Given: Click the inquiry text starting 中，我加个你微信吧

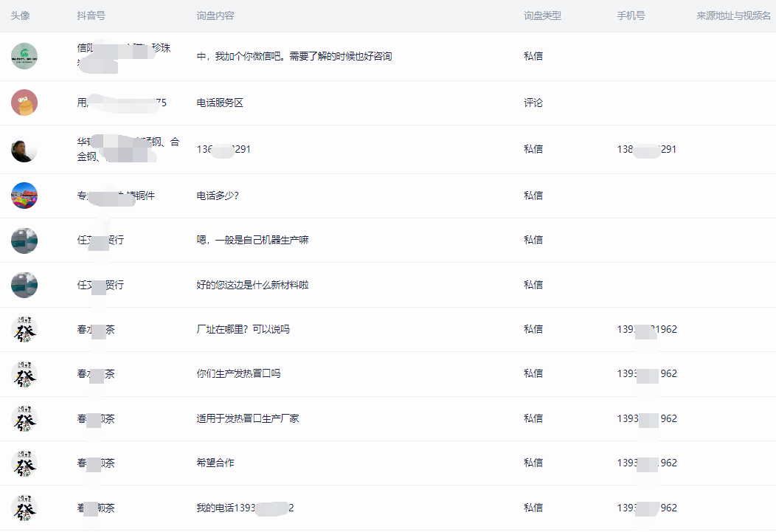Looking at the screenshot, I should point(294,56).
